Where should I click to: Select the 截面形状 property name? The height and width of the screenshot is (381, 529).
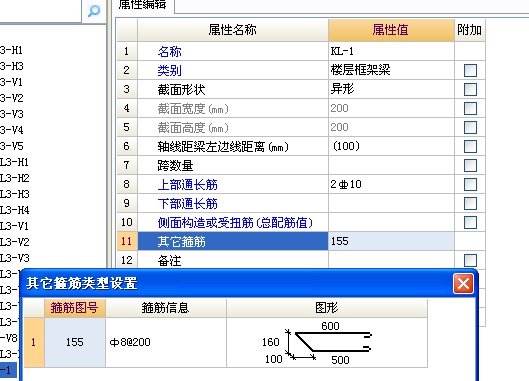click(182, 90)
